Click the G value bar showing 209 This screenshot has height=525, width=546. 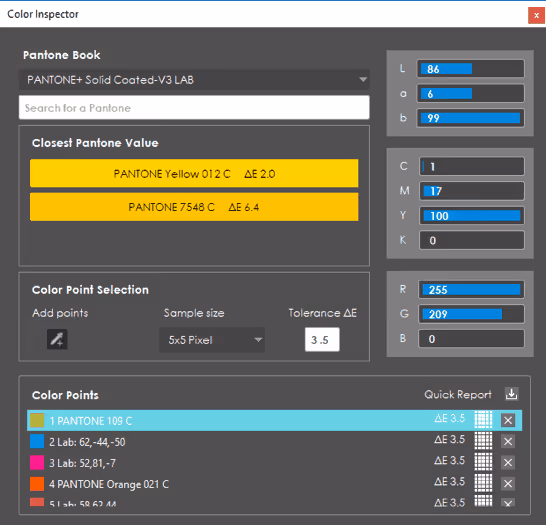tap(471, 314)
